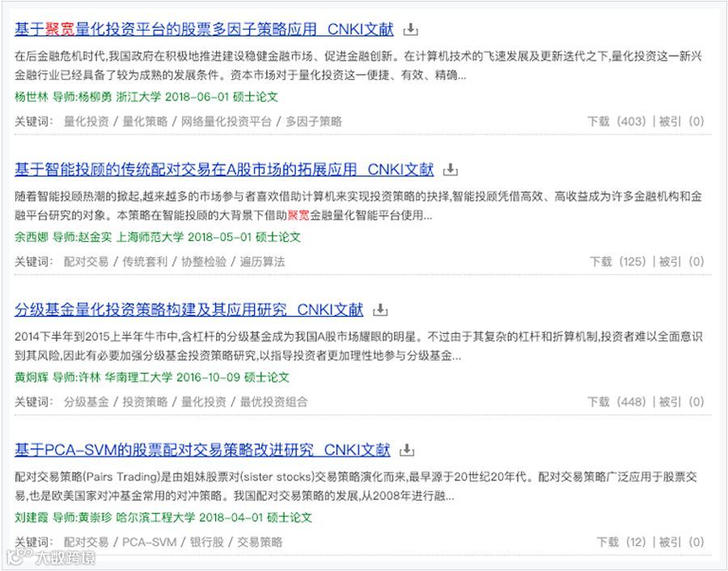728x571 pixels.
Task: Open the title link 分级基金量化投资策略构建及其应用研究
Action: (188, 310)
